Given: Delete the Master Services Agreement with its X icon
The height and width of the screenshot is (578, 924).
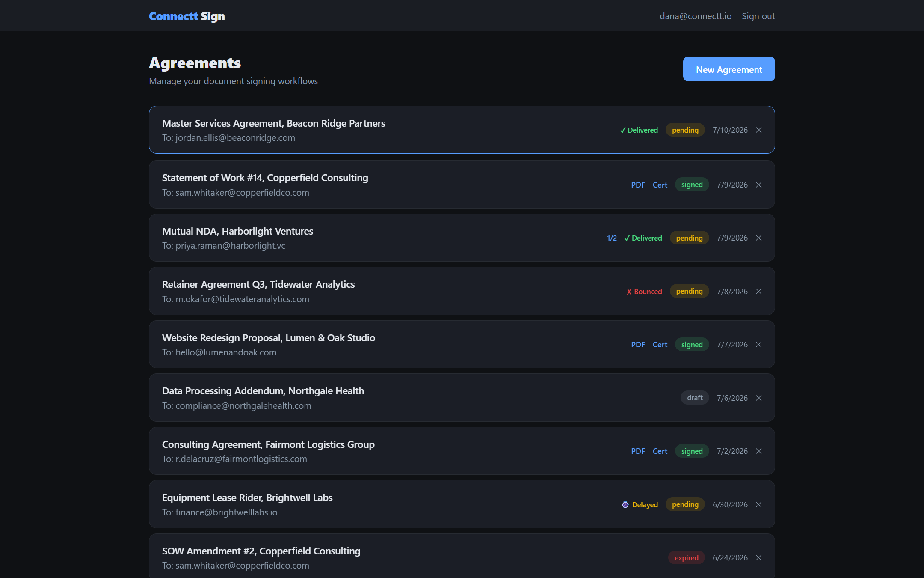Looking at the screenshot, I should (758, 130).
